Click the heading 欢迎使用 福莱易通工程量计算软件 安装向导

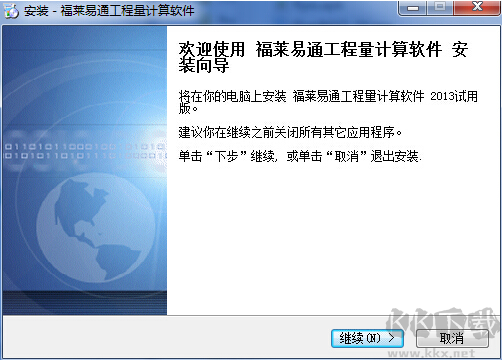click(323, 57)
